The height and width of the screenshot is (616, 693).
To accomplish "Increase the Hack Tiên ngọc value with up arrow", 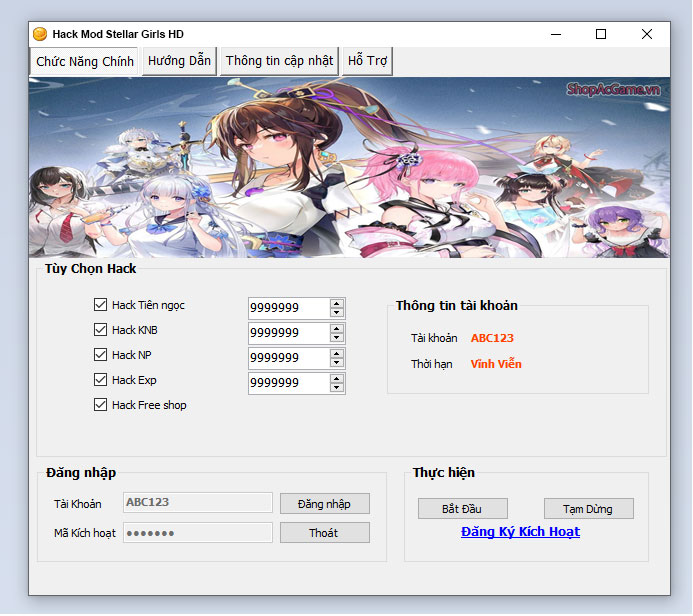I will click(337, 303).
